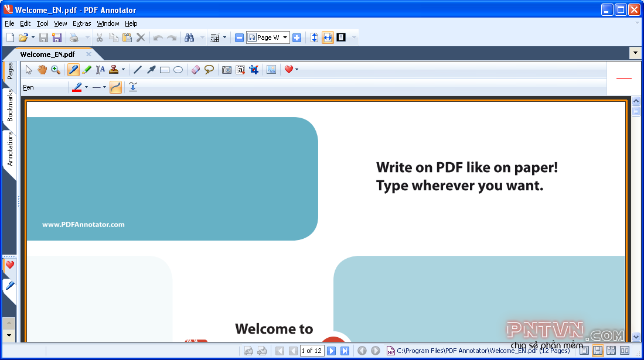Open the Extras menu
The width and height of the screenshot is (644, 360).
(81, 24)
